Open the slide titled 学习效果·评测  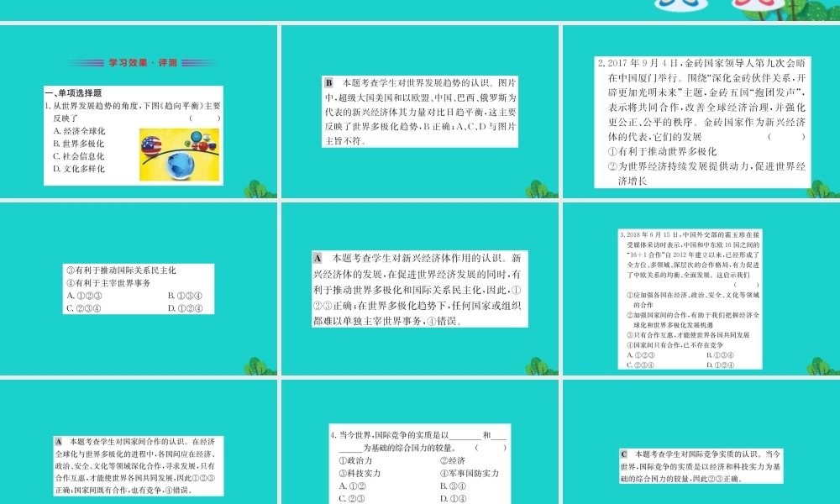(x=139, y=112)
